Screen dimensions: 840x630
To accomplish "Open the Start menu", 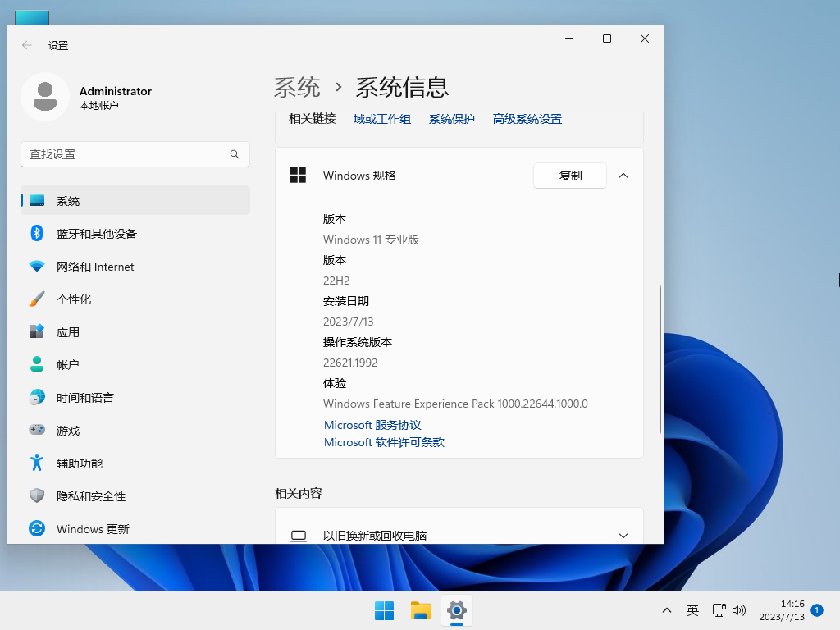I will (384, 610).
